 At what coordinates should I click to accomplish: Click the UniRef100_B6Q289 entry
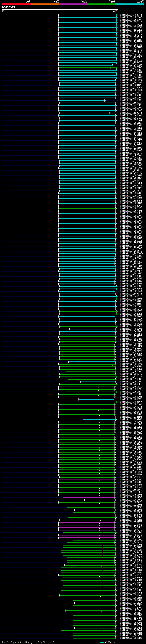click(131, 631)
